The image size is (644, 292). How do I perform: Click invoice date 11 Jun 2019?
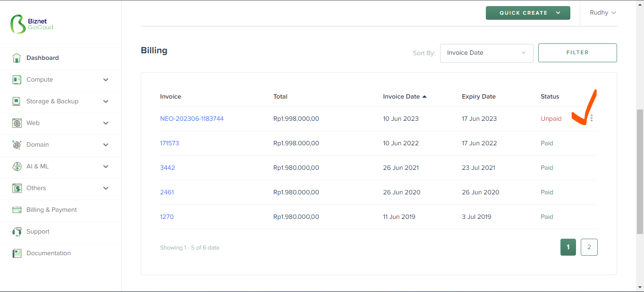(x=399, y=217)
